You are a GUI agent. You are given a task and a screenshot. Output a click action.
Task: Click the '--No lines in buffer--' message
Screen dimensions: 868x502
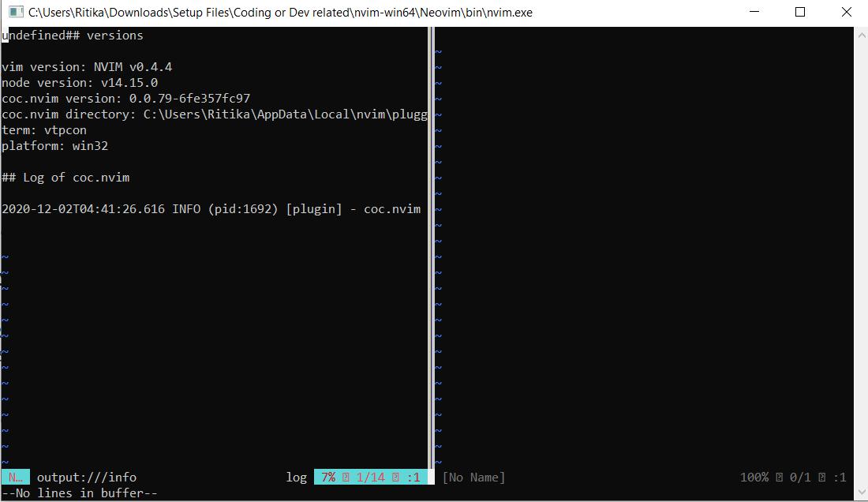click(80, 493)
